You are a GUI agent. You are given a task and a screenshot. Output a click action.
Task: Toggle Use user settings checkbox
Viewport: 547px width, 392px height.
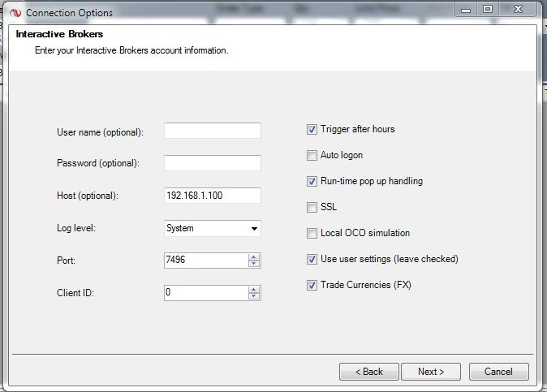tap(312, 259)
